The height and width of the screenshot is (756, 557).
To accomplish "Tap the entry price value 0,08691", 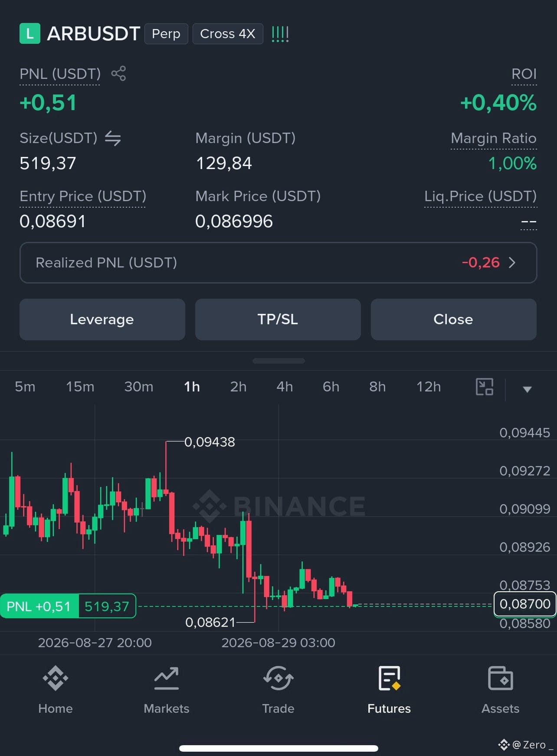I will pyautogui.click(x=52, y=222).
